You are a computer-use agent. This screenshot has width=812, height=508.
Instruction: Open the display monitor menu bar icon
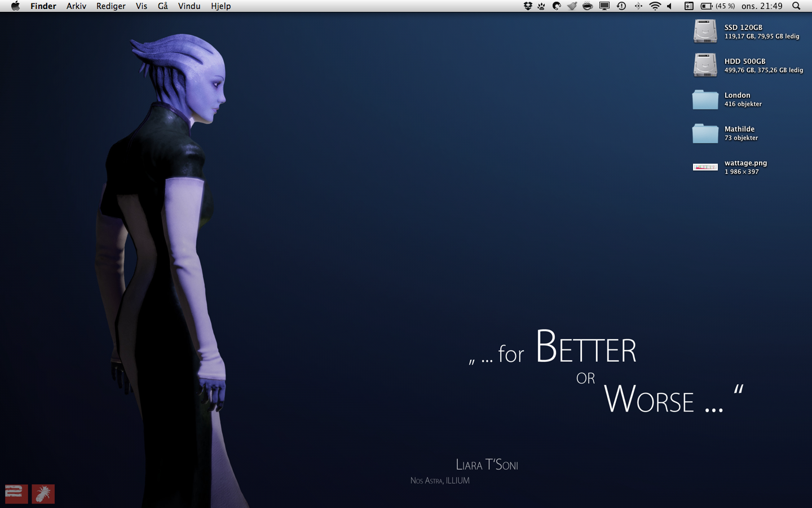tap(604, 6)
